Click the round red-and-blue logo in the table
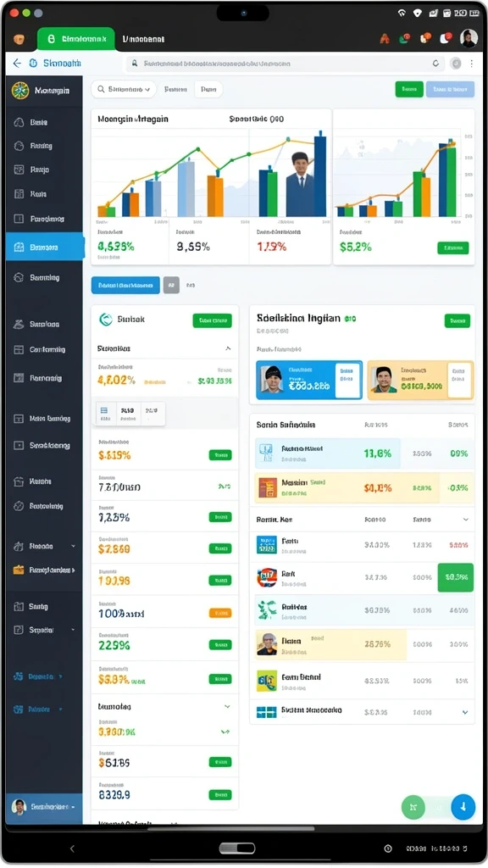Image resolution: width=488 pixels, height=868 pixels. click(x=267, y=577)
